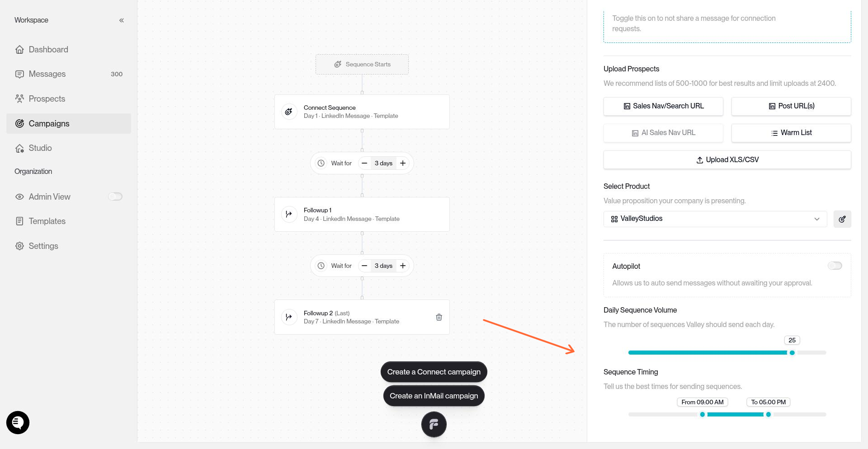Delete Followup 2 step via trash icon
Screen dimensions: 868x449
[x=439, y=317]
